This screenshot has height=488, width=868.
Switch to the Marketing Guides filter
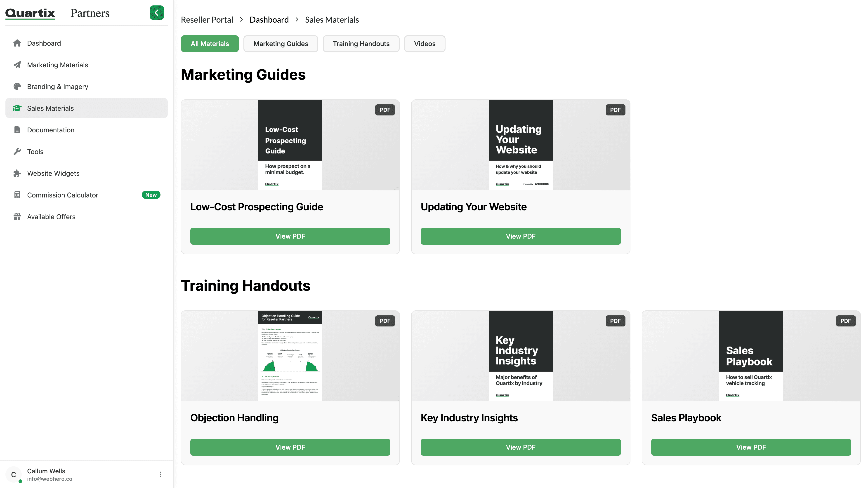click(281, 44)
